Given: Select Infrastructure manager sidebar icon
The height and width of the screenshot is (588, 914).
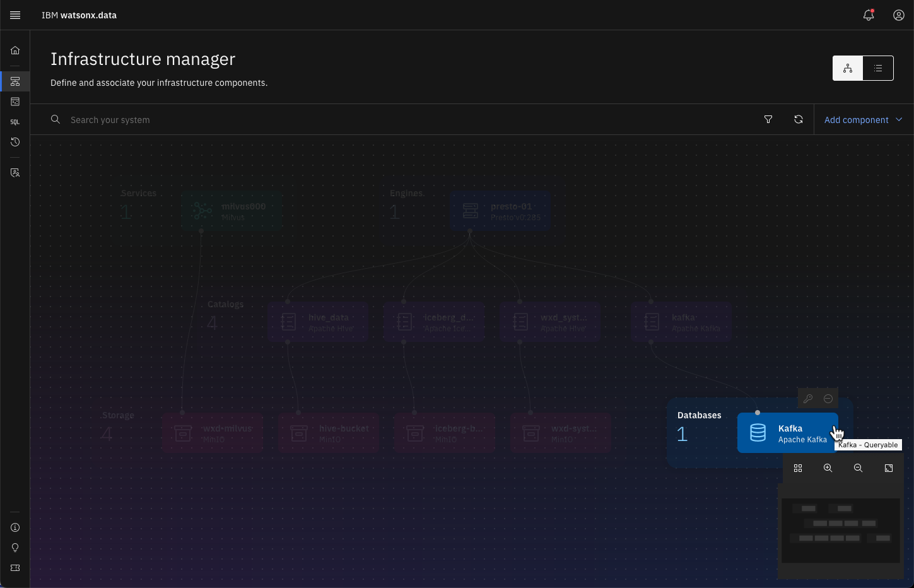Looking at the screenshot, I should click(x=15, y=81).
